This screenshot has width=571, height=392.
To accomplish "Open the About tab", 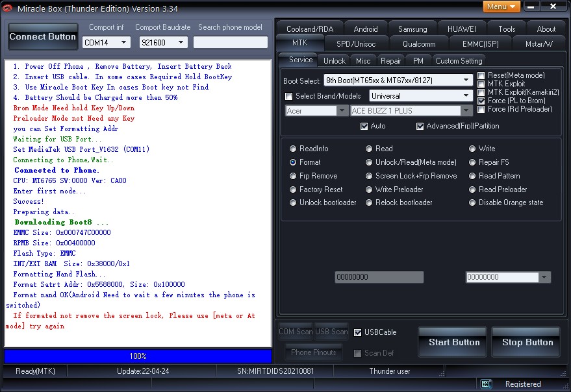I will (546, 29).
